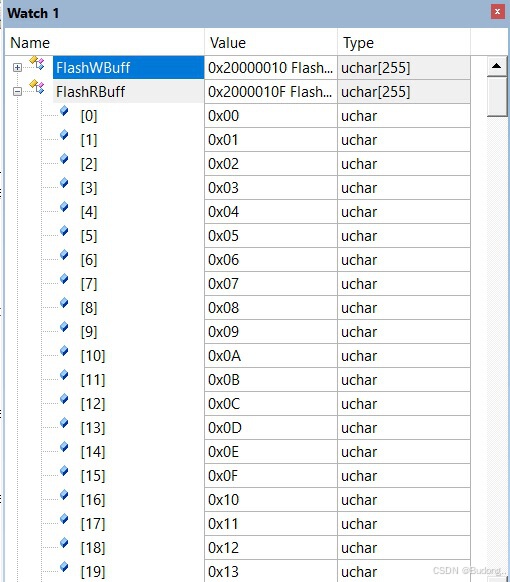Click the element icon next to [8]
The image size is (510, 582).
[64, 303]
